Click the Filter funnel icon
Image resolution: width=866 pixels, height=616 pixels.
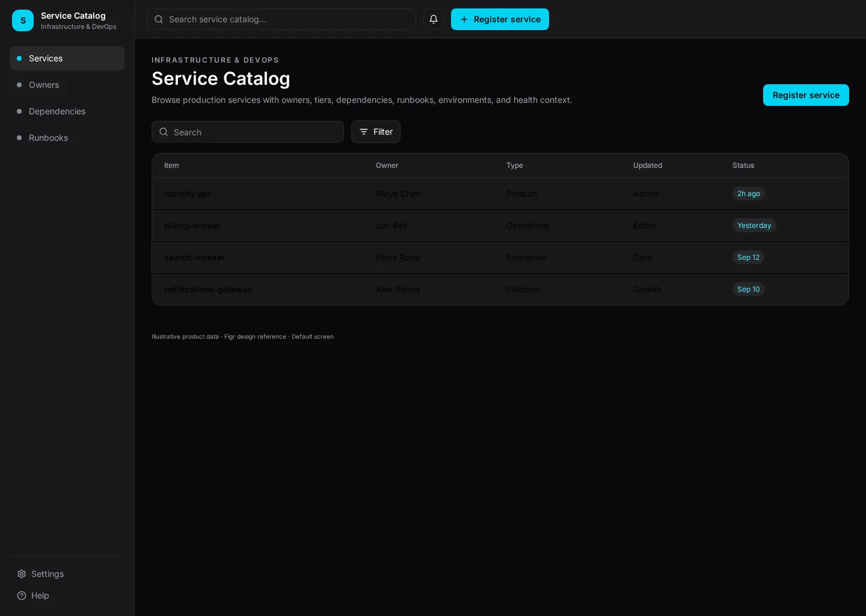click(x=364, y=132)
